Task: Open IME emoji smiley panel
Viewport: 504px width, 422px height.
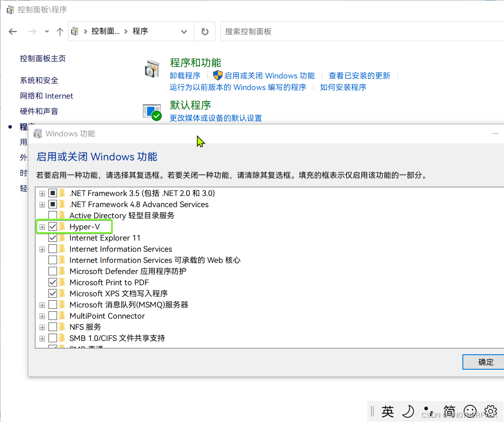Action: [x=470, y=411]
